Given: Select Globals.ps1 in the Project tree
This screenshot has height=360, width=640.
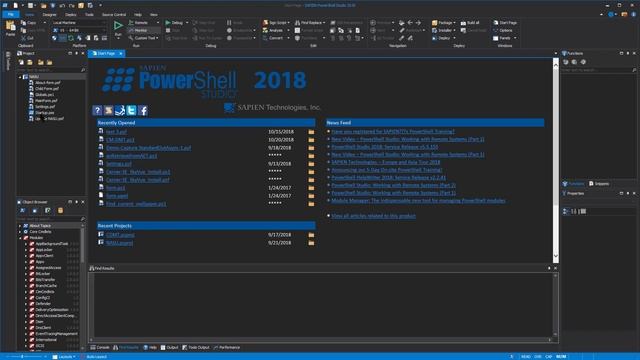Looking at the screenshot, I should coord(44,95).
